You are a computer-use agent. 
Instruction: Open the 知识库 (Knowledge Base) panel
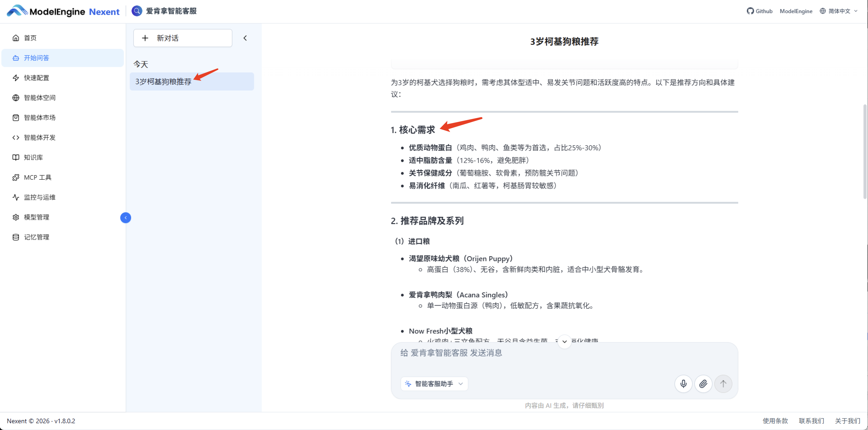33,157
